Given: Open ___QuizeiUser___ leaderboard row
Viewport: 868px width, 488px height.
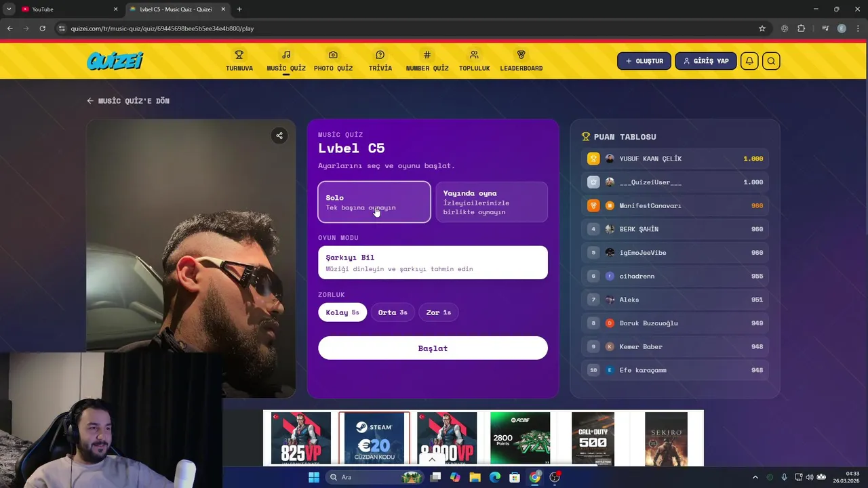Looking at the screenshot, I should (675, 182).
